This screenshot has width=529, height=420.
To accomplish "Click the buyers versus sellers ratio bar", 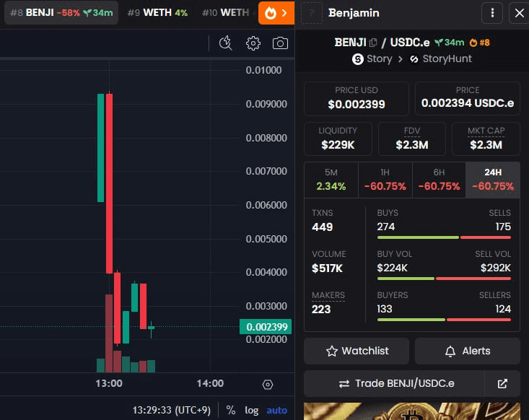I will click(444, 320).
